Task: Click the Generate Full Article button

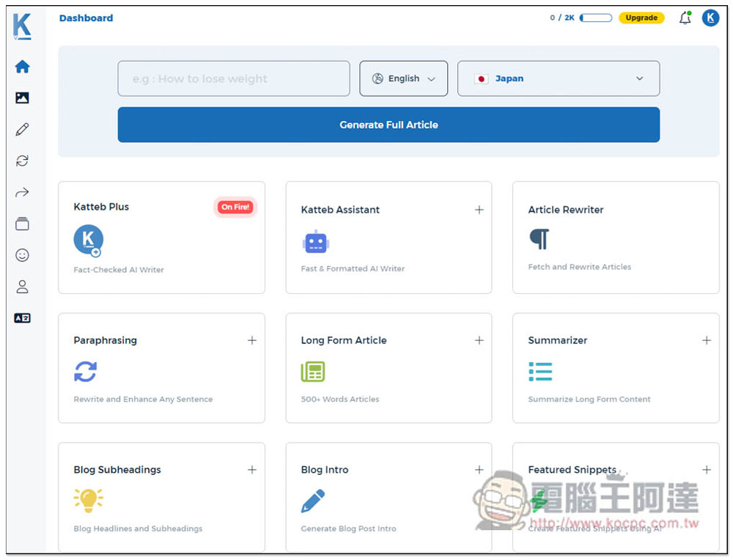Action: (388, 125)
